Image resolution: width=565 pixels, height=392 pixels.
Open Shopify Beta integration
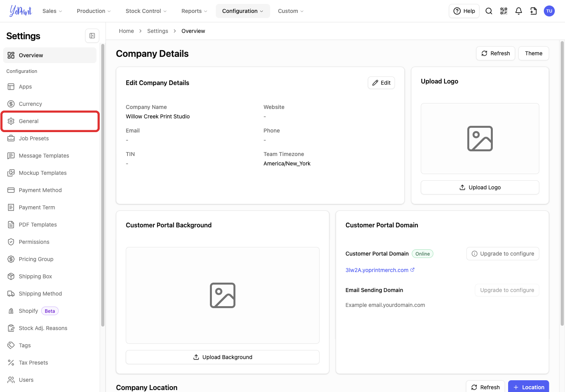(x=50, y=311)
